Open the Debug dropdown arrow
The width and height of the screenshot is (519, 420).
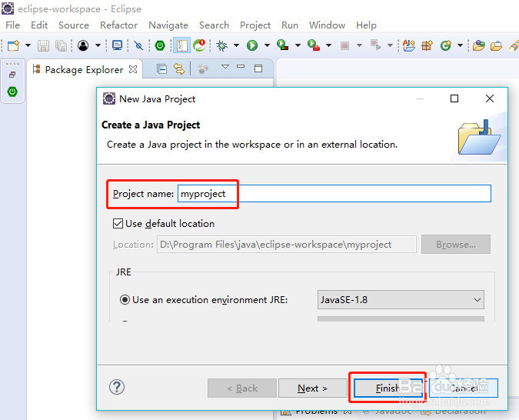coord(236,45)
